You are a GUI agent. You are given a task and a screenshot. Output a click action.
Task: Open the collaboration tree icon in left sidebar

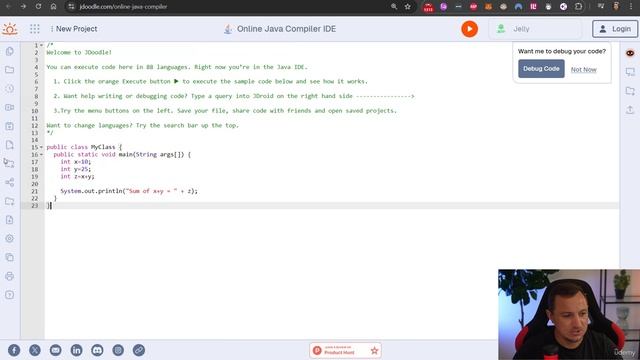(x=9, y=163)
